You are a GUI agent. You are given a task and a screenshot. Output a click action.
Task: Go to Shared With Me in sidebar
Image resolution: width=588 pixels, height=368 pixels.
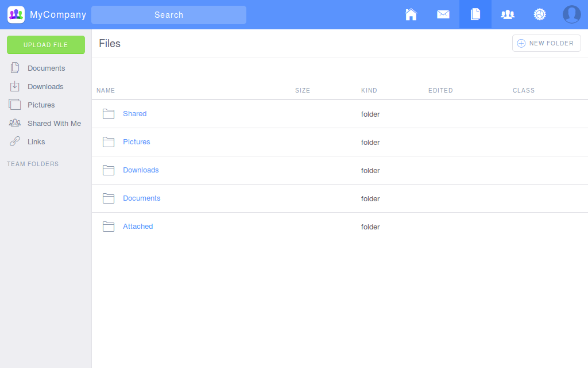tap(54, 123)
